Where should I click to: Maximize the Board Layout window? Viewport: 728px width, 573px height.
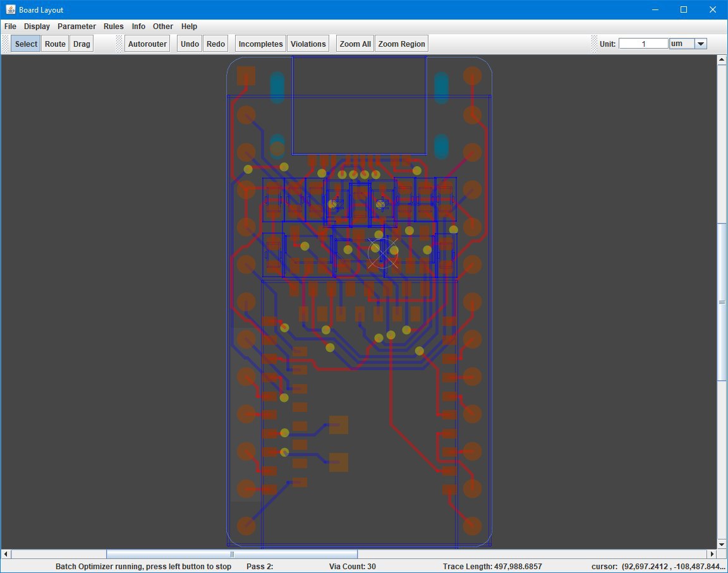point(683,9)
